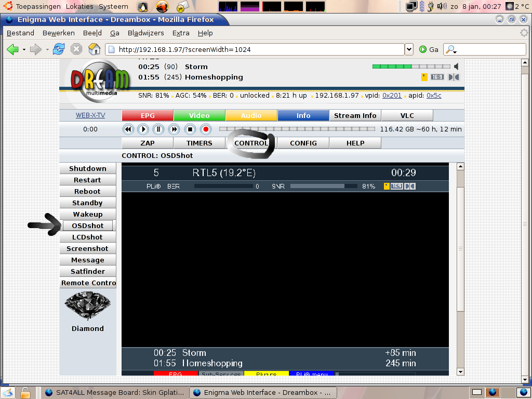Open the HELP tab
The image size is (532, 399).
click(x=355, y=143)
